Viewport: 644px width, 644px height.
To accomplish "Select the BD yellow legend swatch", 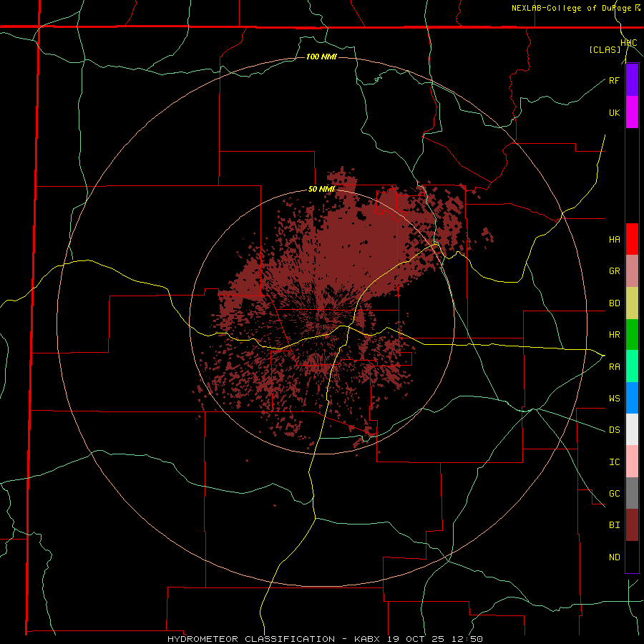I will pos(632,303).
